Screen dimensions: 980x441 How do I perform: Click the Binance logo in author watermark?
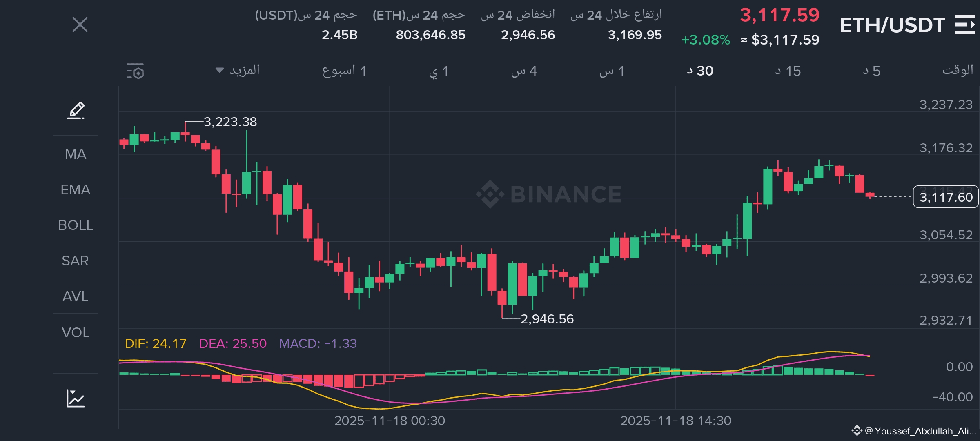point(856,430)
